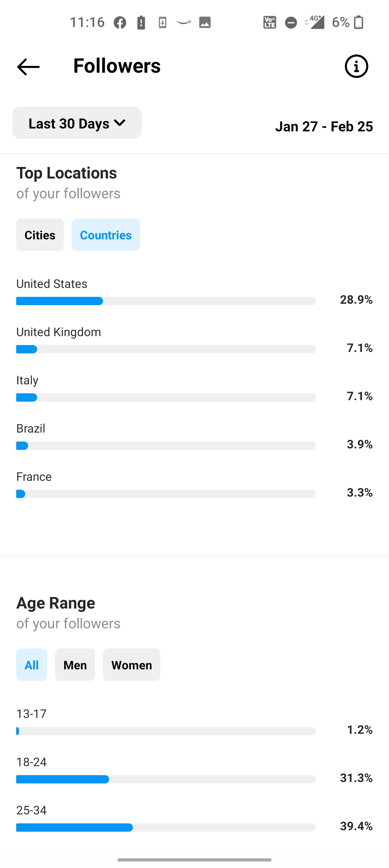Tap the bottom navigation gesture handle
Screen dimensions: 389x868
click(x=194, y=860)
